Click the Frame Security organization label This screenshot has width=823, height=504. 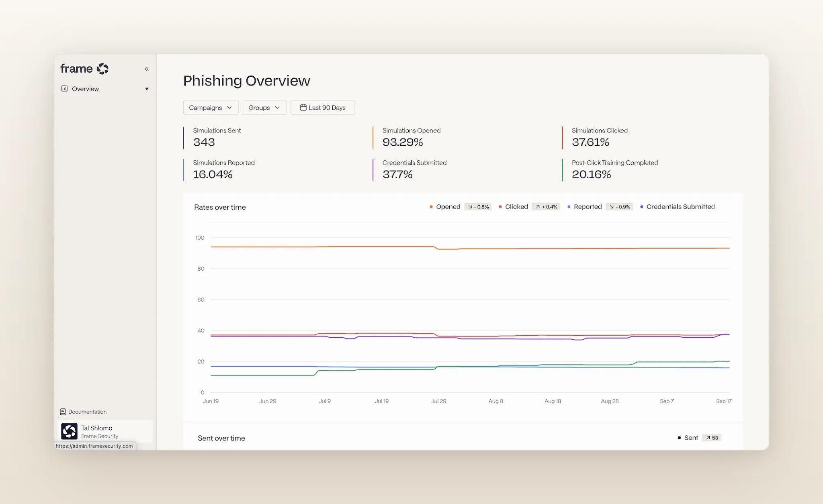[x=100, y=436]
